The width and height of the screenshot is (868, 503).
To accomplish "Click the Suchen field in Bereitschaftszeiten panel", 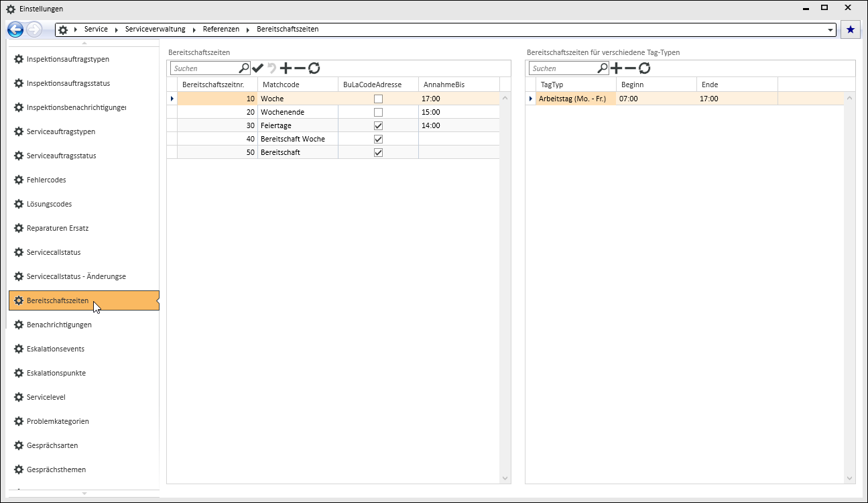I will pos(205,68).
